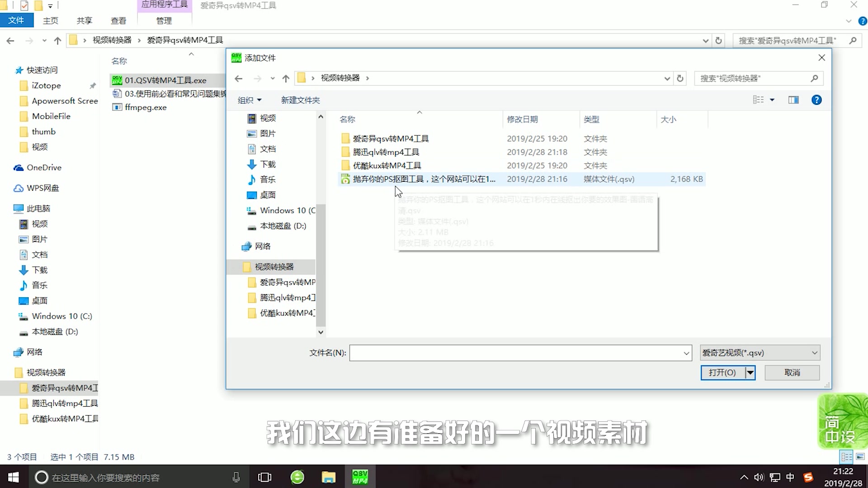Click the Help question mark in the dialog

[x=816, y=100]
